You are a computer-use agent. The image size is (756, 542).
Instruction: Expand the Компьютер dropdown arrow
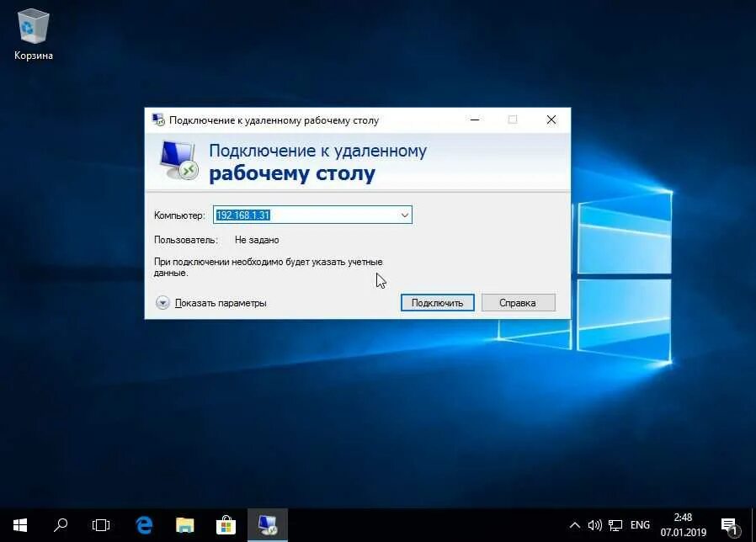(404, 215)
